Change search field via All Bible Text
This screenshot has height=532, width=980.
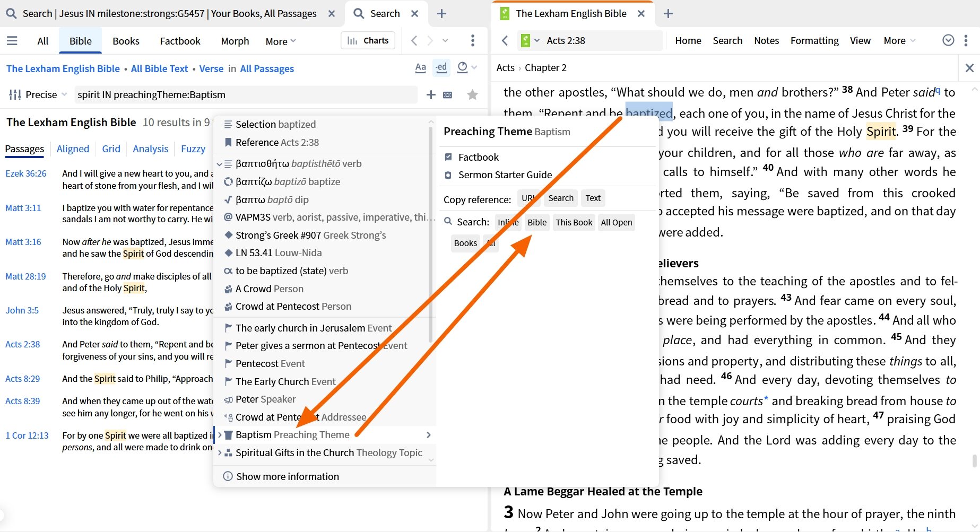click(159, 68)
